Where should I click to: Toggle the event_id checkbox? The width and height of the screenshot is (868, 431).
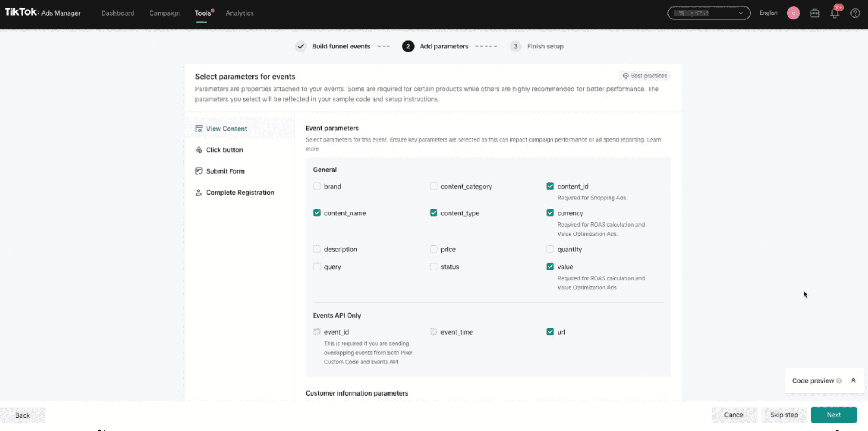click(x=317, y=332)
